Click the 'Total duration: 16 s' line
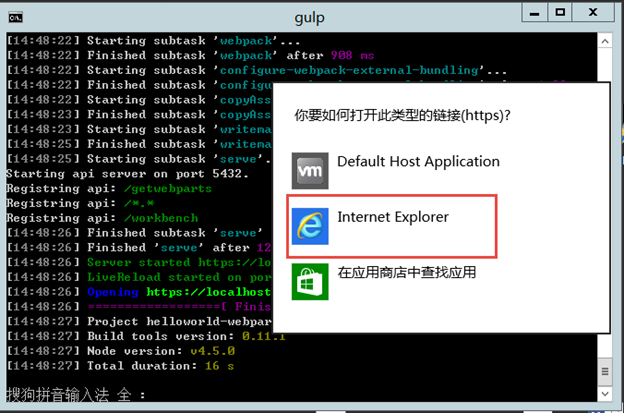 pos(121,366)
